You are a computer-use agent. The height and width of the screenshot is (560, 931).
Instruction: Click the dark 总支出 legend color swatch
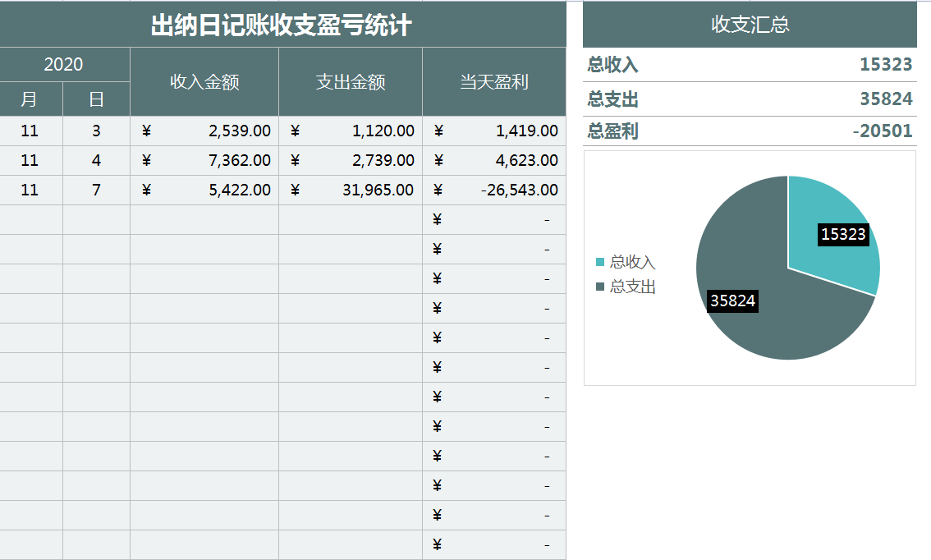[x=600, y=287]
